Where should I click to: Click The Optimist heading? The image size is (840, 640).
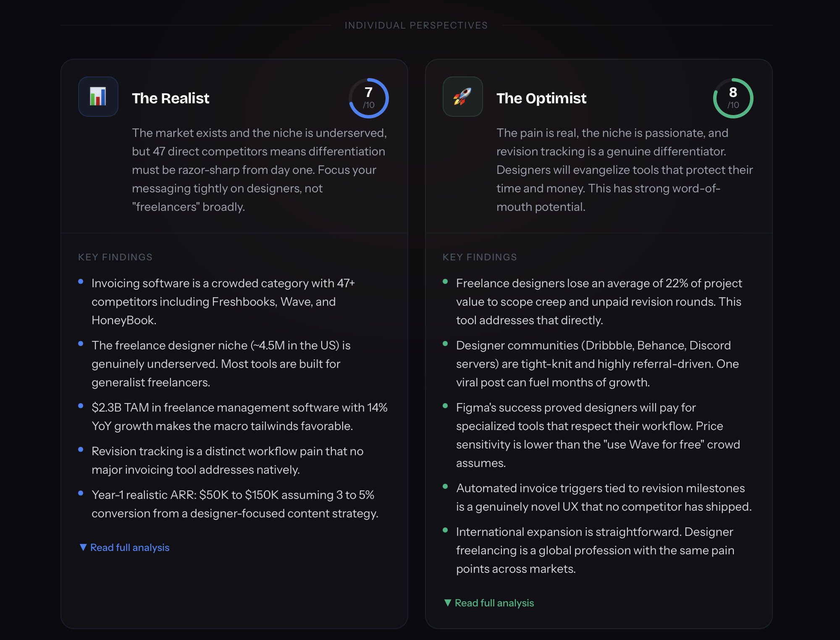tap(541, 98)
